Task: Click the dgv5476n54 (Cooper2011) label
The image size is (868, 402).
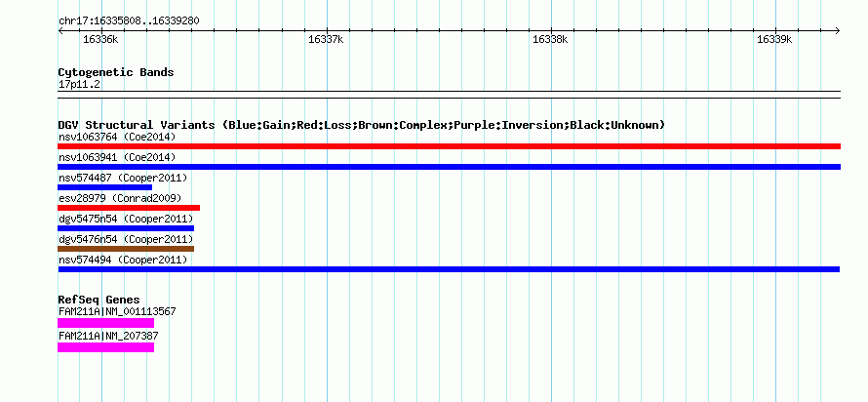Action: pyautogui.click(x=126, y=239)
